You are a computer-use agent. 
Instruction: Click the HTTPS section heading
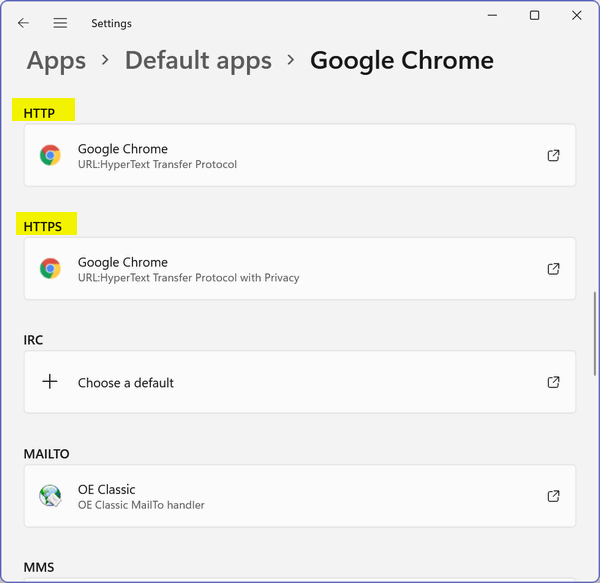(42, 226)
